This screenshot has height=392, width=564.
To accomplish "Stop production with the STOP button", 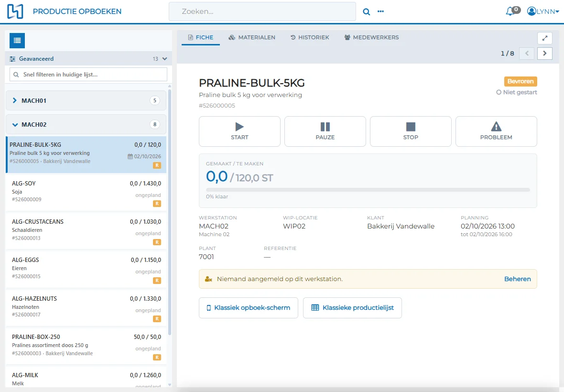I will [x=411, y=131].
